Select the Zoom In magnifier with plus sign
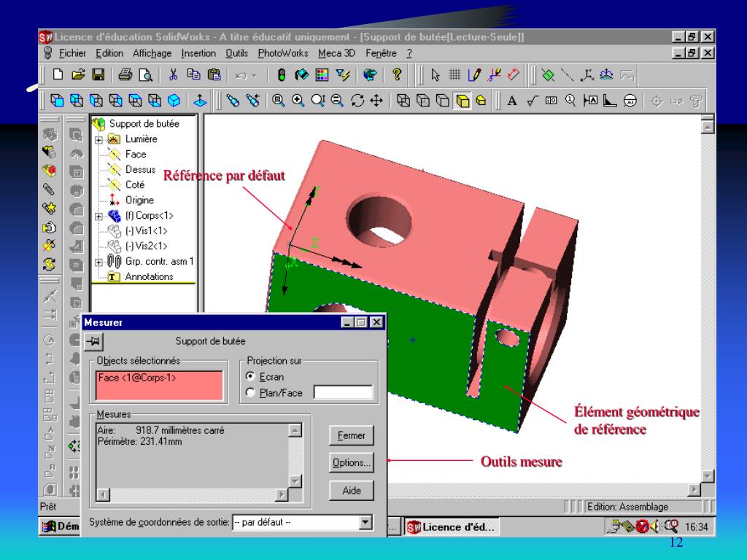 298,101
